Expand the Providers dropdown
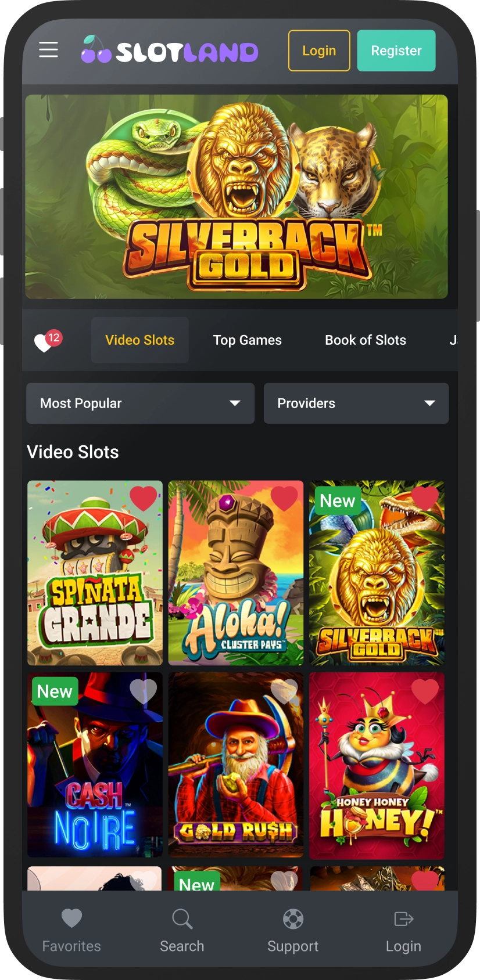480x980 pixels. 356,403
